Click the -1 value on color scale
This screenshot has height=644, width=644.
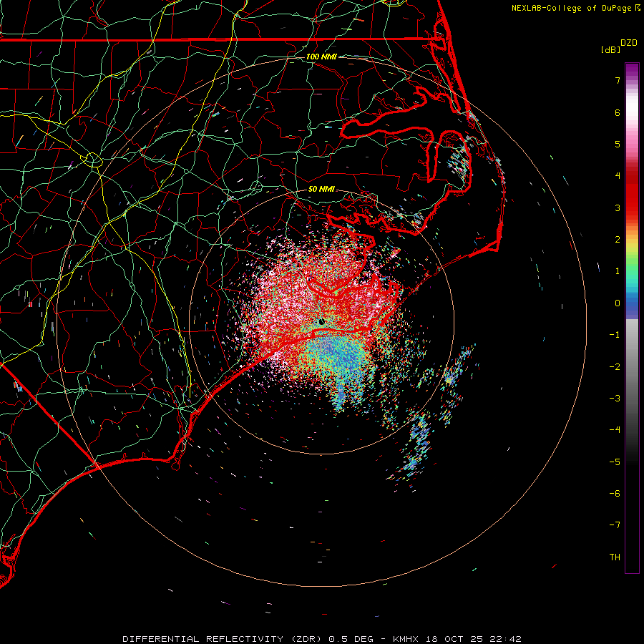[615, 335]
